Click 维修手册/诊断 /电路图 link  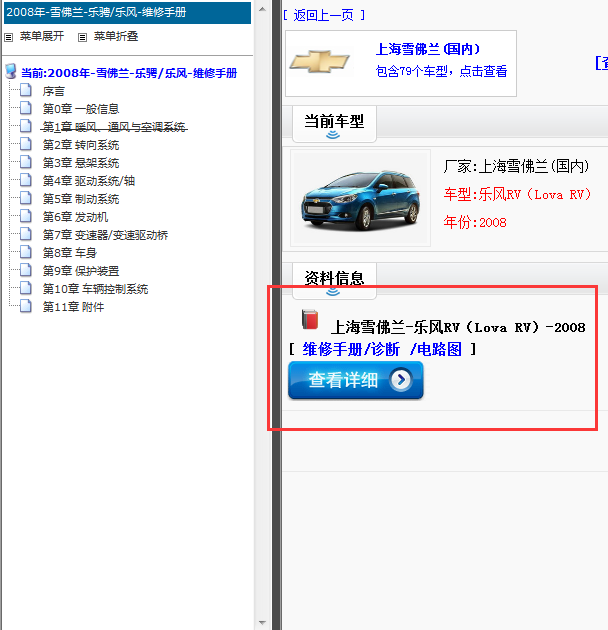[382, 349]
